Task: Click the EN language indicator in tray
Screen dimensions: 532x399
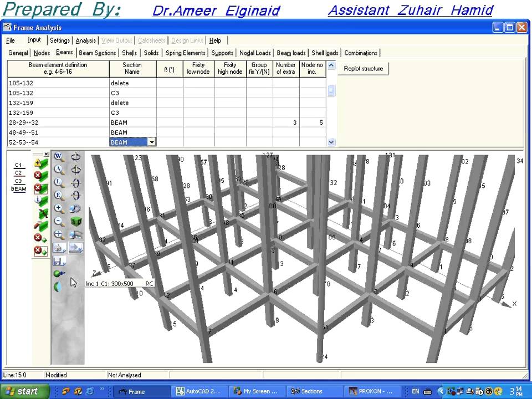Action: point(415,391)
